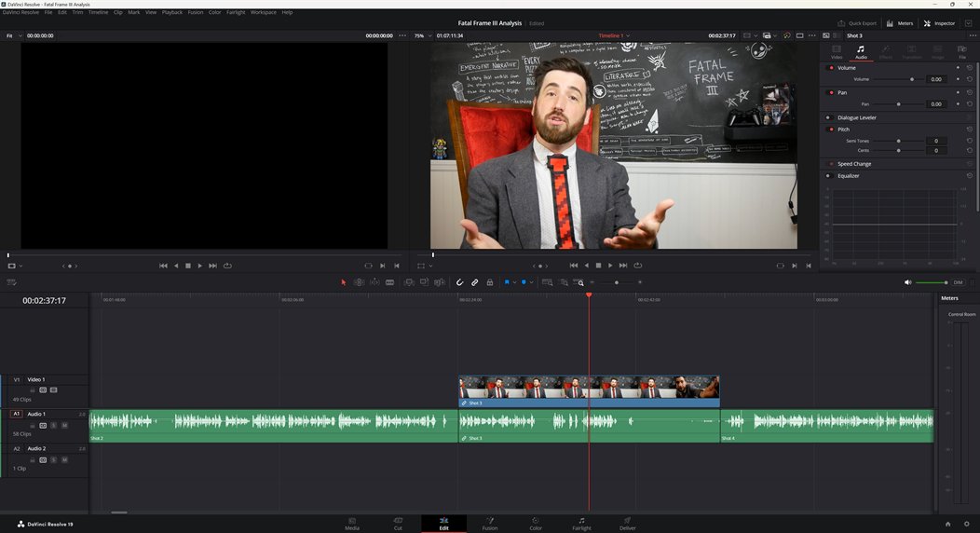Click the Overwrite Clip toolbar icon
The height and width of the screenshot is (533, 980).
click(x=425, y=282)
